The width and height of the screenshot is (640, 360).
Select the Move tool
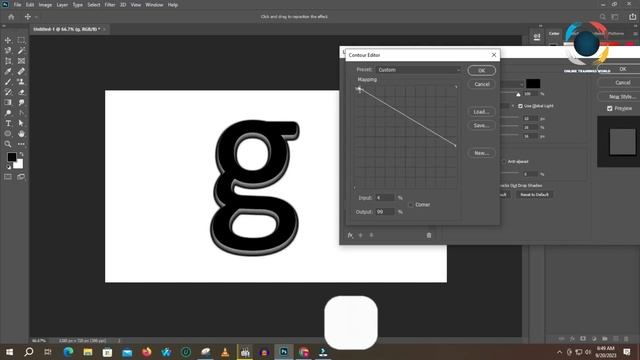[8, 40]
